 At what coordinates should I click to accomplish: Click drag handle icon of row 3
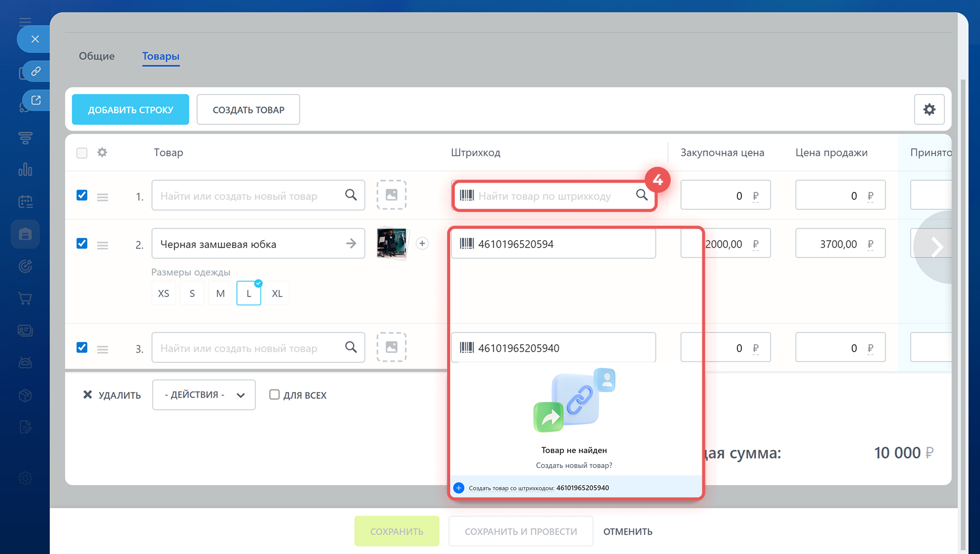pyautogui.click(x=103, y=349)
